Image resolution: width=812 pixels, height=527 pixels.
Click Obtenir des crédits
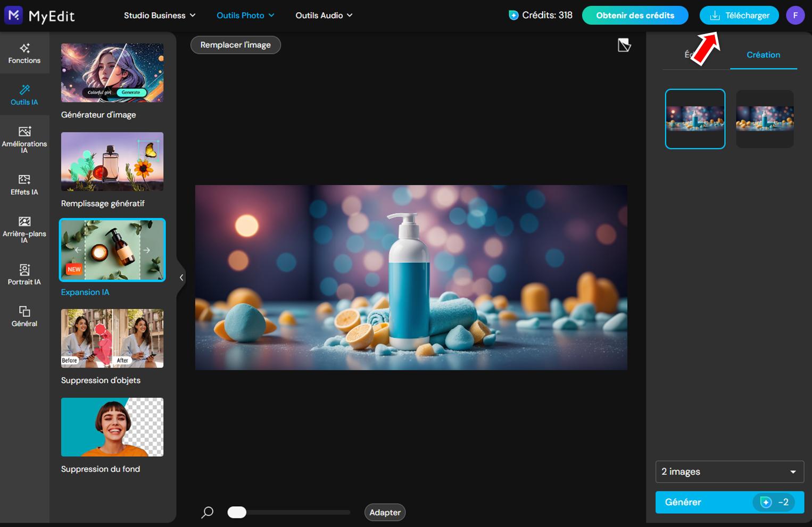coord(635,15)
